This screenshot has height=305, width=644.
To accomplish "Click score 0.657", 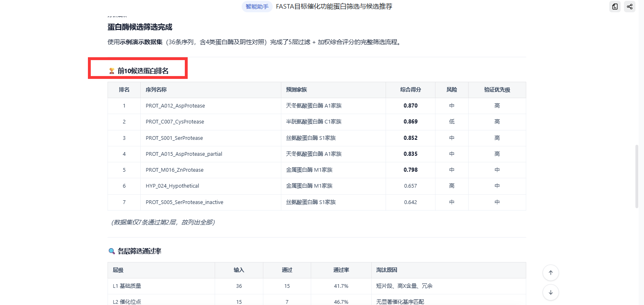I will [x=411, y=186].
